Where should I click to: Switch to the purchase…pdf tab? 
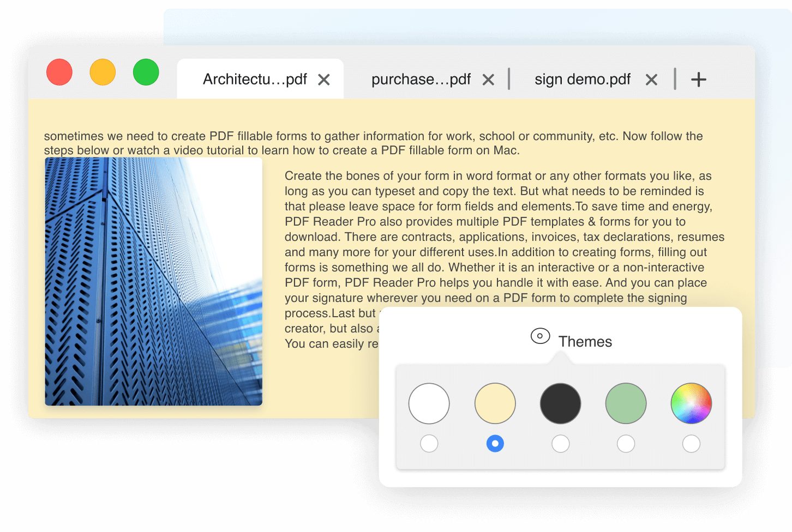pos(421,80)
